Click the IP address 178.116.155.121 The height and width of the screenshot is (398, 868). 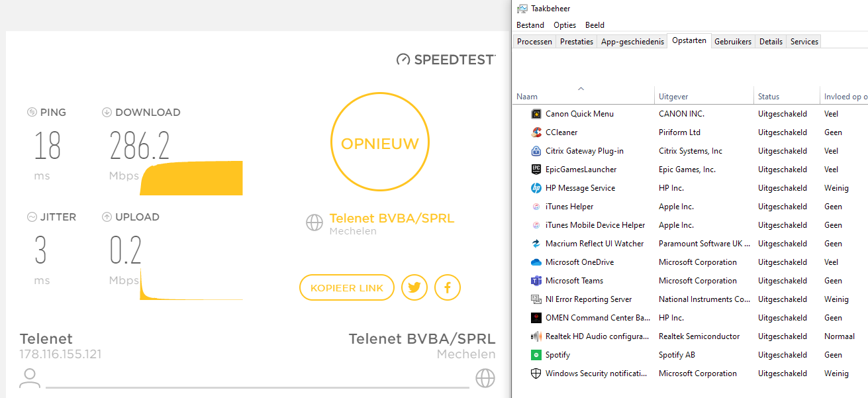point(60,354)
